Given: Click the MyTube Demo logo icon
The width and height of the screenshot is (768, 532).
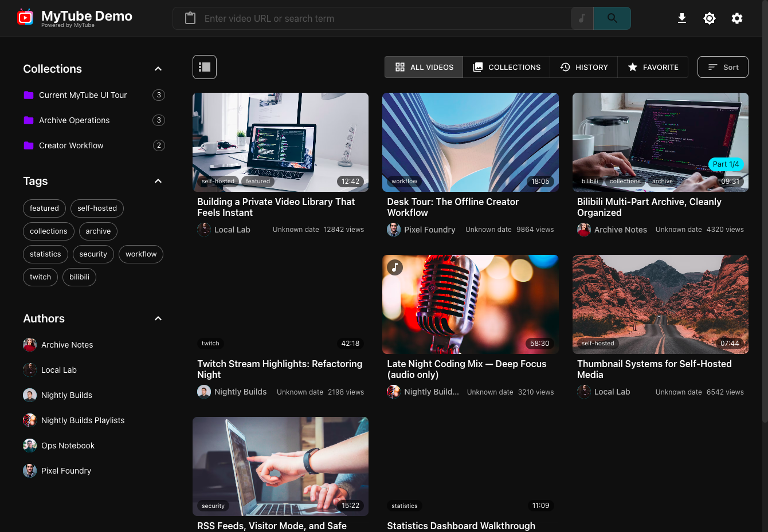Looking at the screenshot, I should click(25, 18).
